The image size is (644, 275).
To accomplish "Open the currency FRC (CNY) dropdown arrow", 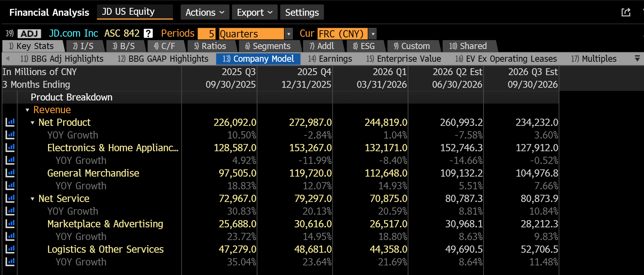I will point(373,34).
